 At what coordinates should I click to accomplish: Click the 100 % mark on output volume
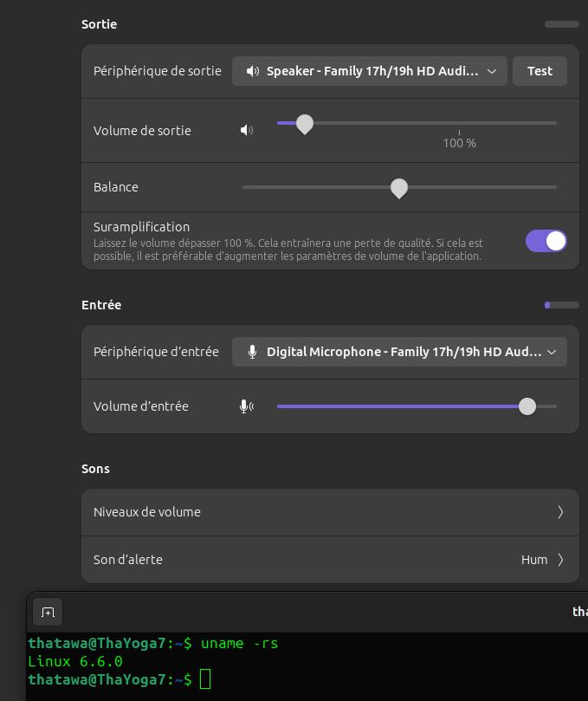click(459, 143)
